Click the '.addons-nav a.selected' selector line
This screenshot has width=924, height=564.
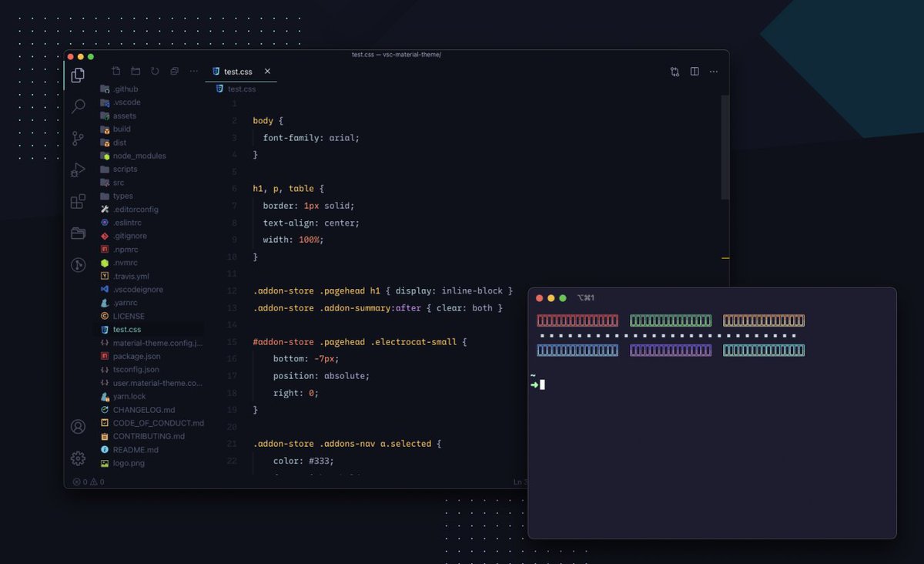(346, 444)
